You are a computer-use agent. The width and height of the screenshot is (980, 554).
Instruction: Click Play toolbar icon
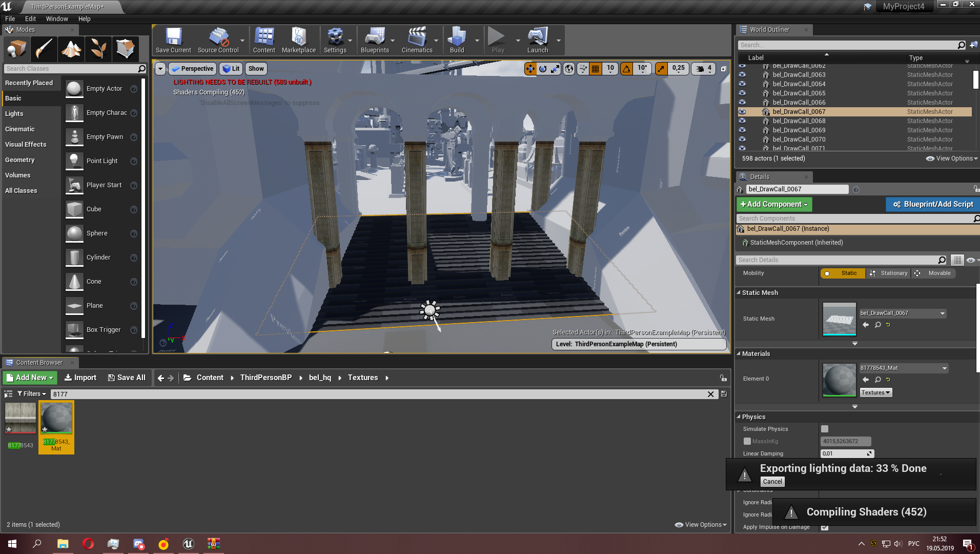click(498, 40)
